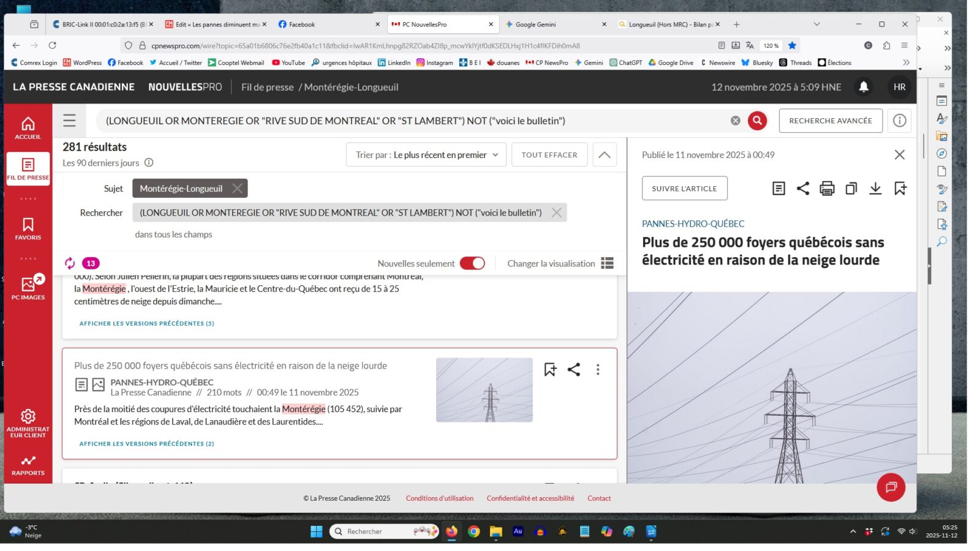Click the red search magnifier button

(x=757, y=121)
